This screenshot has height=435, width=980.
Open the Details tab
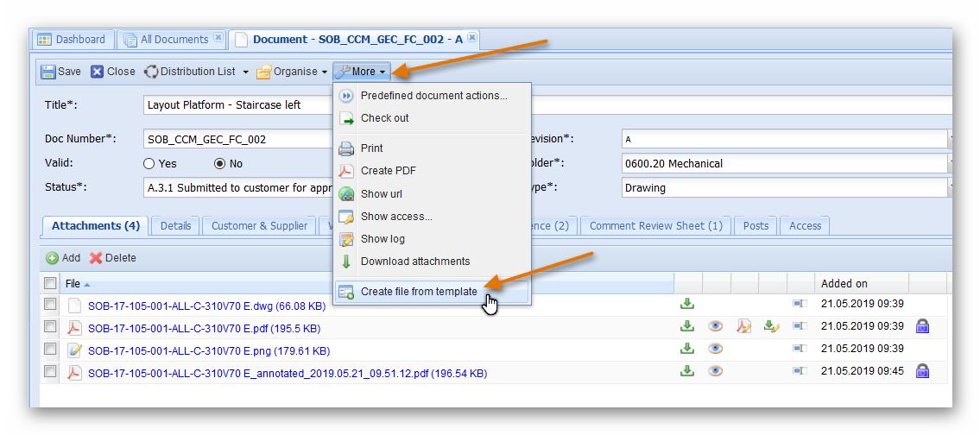tap(175, 225)
